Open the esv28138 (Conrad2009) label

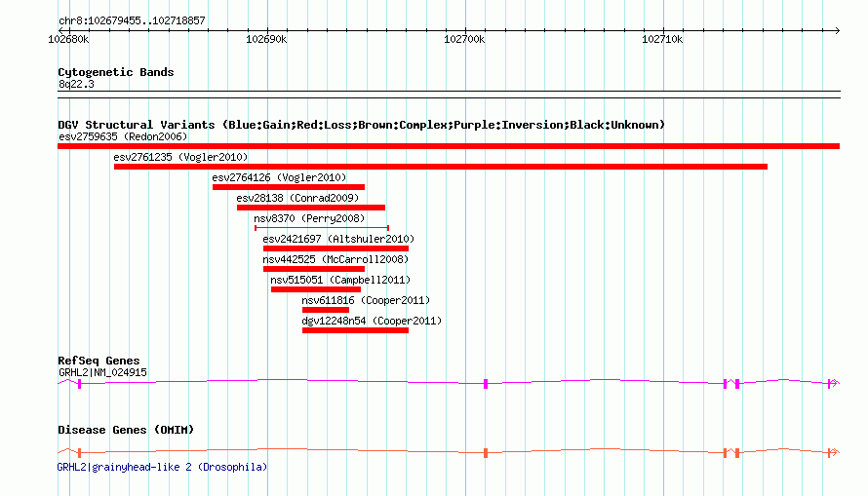pos(297,198)
